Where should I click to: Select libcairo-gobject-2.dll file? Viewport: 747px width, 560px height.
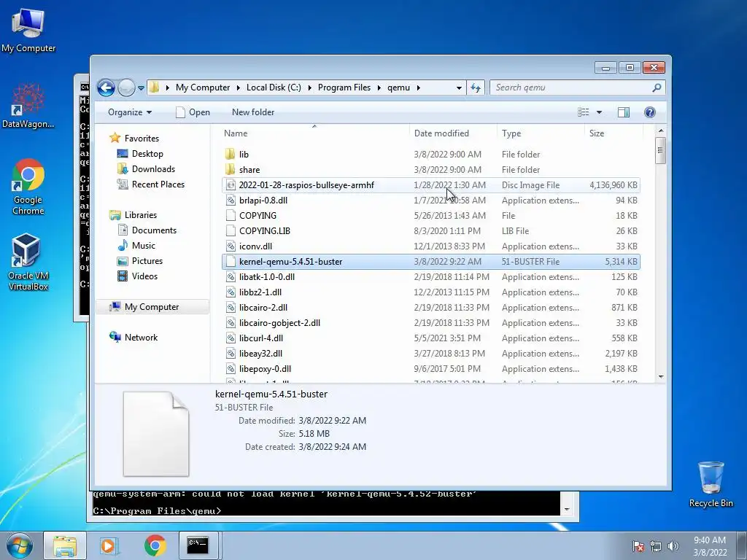pyautogui.click(x=279, y=323)
